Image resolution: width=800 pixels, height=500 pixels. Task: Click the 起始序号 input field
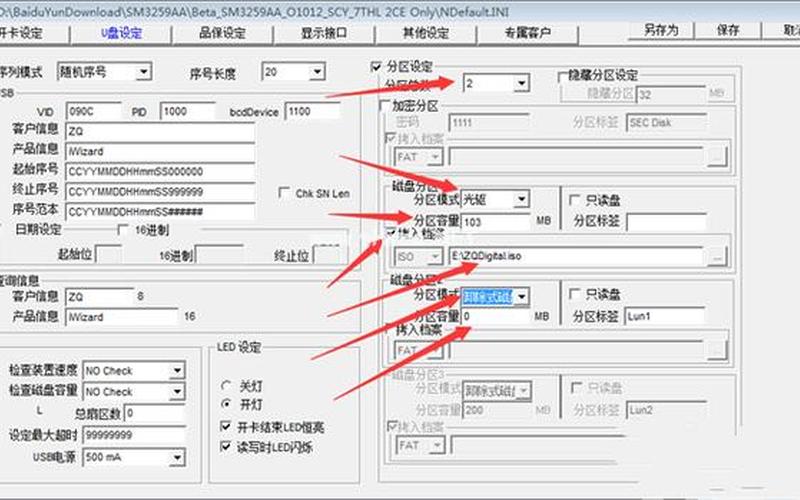(160, 171)
